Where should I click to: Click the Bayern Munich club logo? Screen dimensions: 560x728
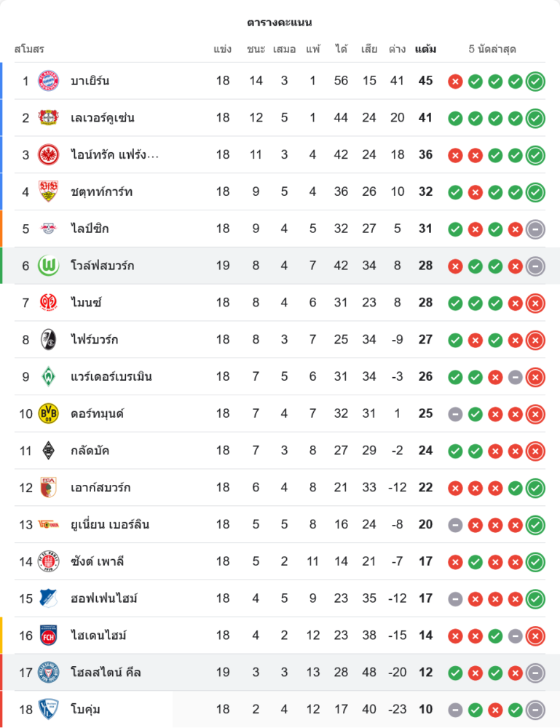tap(49, 81)
